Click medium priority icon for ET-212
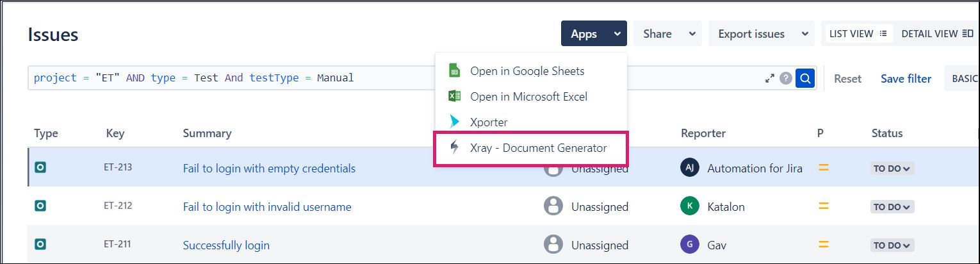This screenshot has width=980, height=264. (x=824, y=206)
